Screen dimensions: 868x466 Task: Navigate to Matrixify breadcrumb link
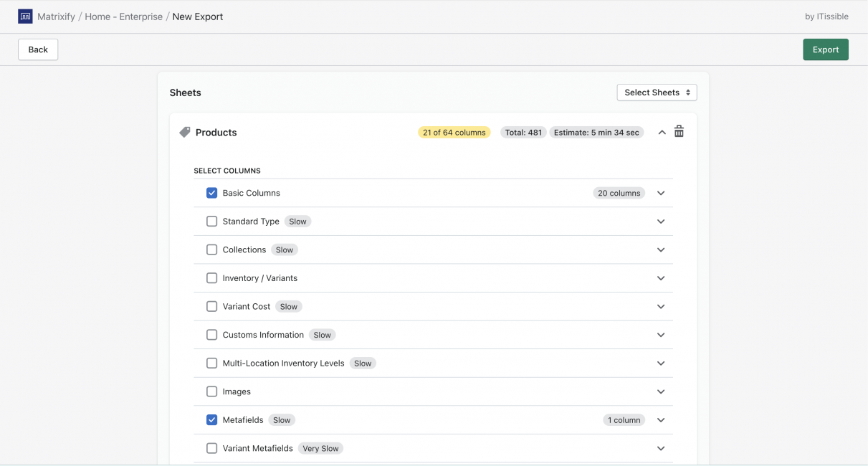point(56,16)
